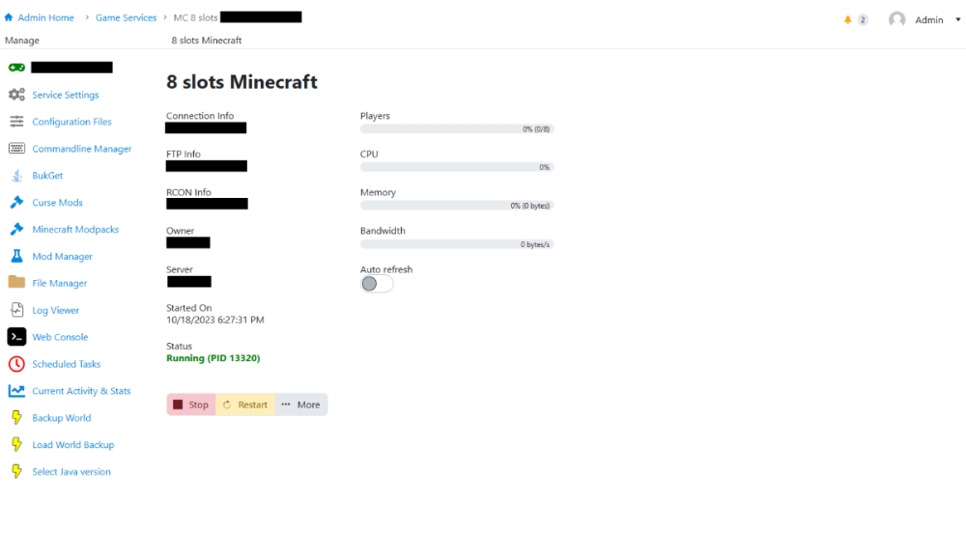The width and height of the screenshot is (966, 560).
Task: Restart the Minecraft server
Action: tap(245, 405)
